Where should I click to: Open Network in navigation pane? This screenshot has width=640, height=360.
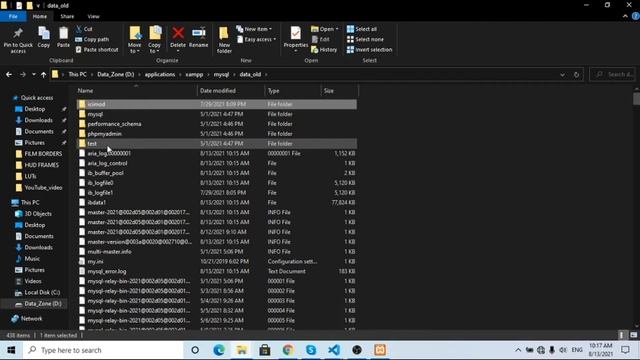pos(27,318)
